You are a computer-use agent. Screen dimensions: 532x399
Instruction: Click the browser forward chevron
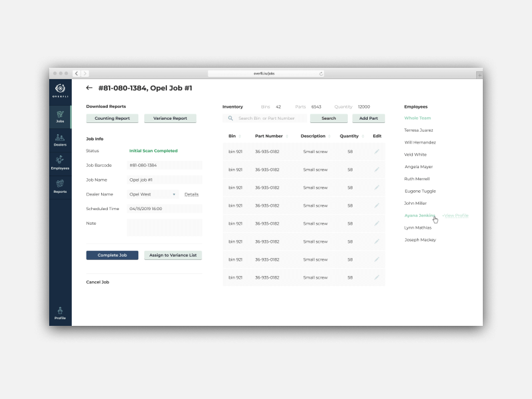tap(85, 73)
